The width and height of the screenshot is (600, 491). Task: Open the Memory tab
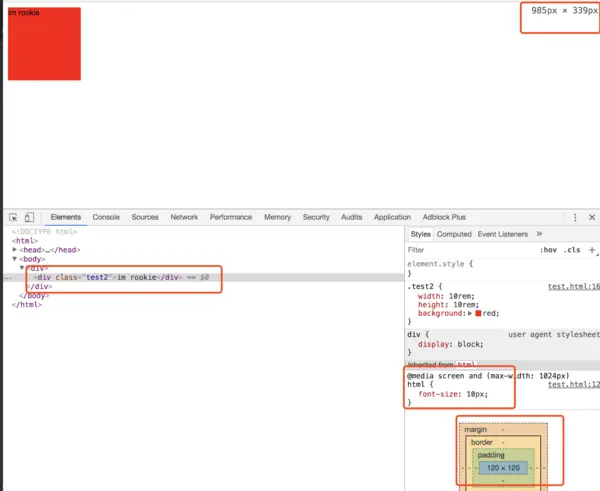[x=277, y=217]
